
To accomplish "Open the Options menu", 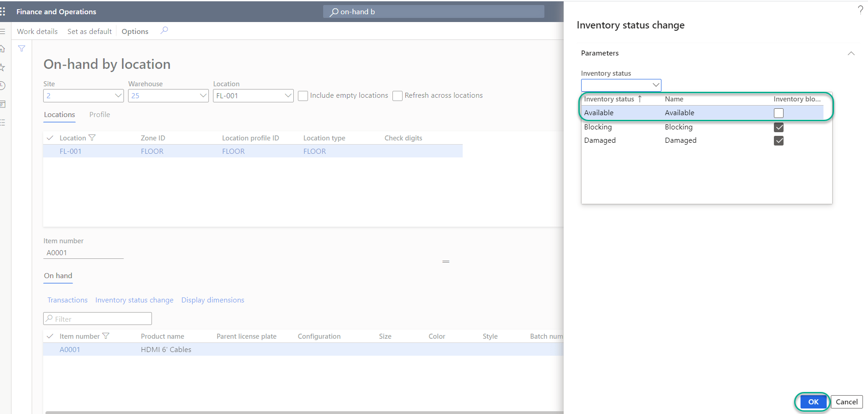I will [134, 31].
